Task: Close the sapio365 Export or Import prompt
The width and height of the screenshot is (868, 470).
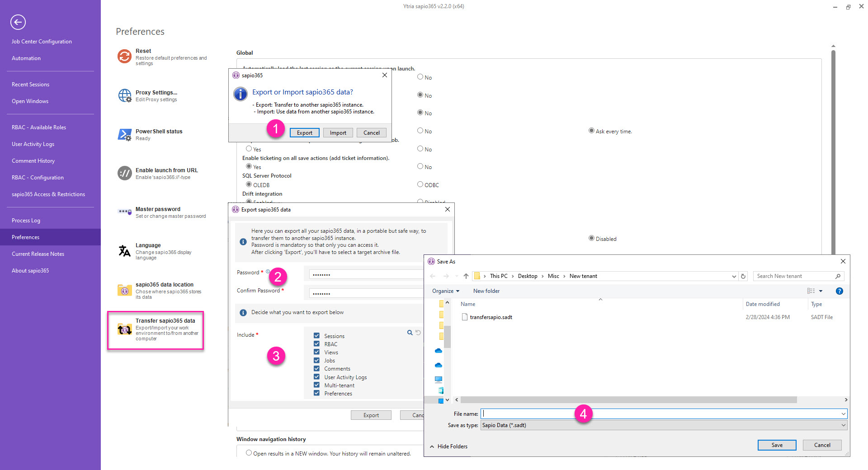Action: (x=385, y=75)
